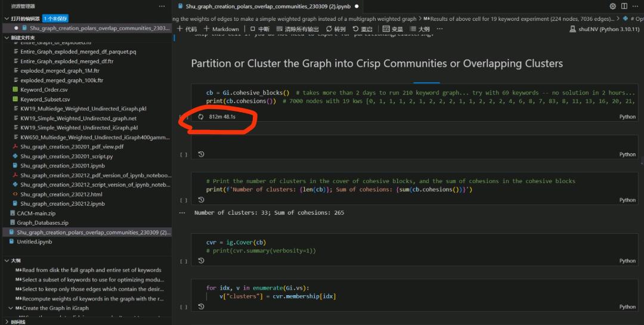Restart the kernel using 重启
Viewport: 644px width, 325px height.
363,29
